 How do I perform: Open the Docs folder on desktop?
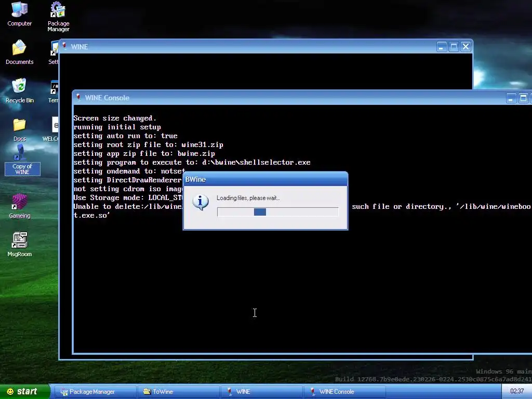[19, 129]
